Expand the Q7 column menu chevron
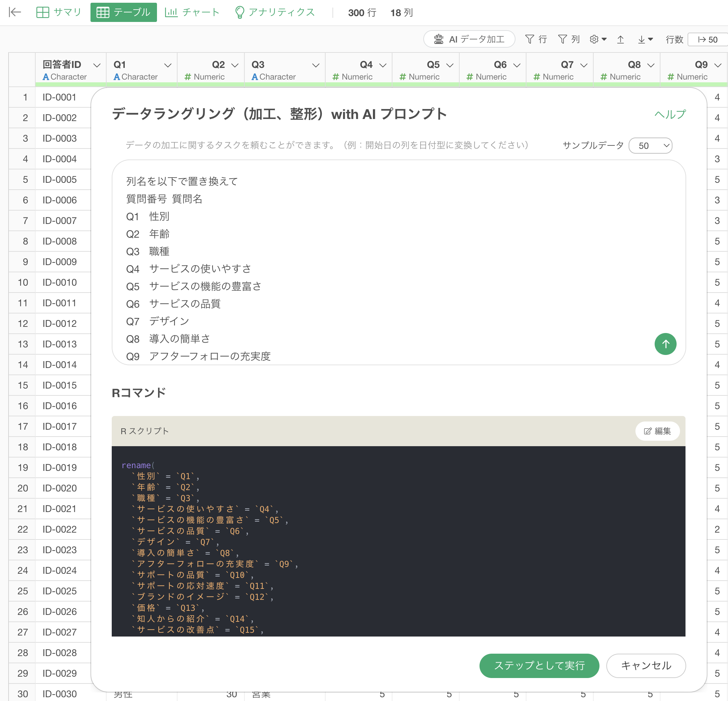The image size is (728, 701). [584, 65]
